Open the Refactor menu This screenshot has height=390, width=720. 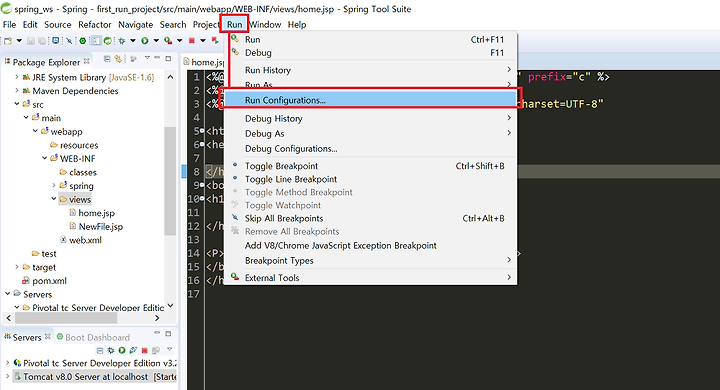[x=95, y=24]
